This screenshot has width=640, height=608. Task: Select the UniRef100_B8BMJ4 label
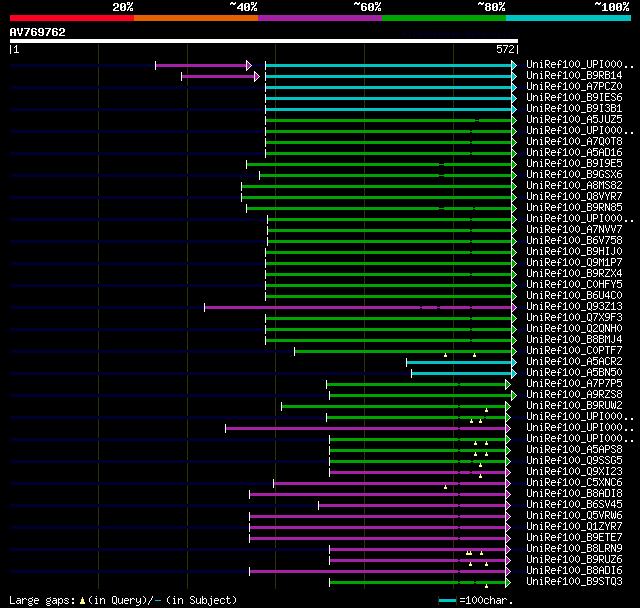[x=574, y=340]
